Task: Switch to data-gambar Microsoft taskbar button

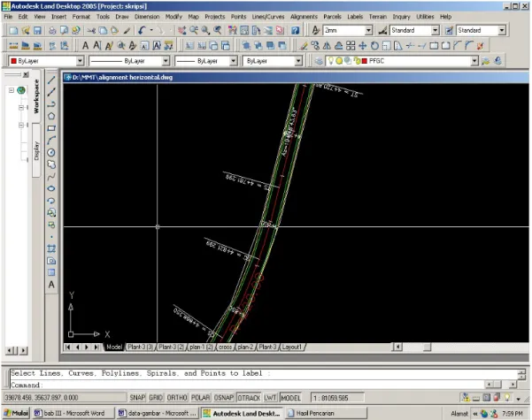Action: 158,413
